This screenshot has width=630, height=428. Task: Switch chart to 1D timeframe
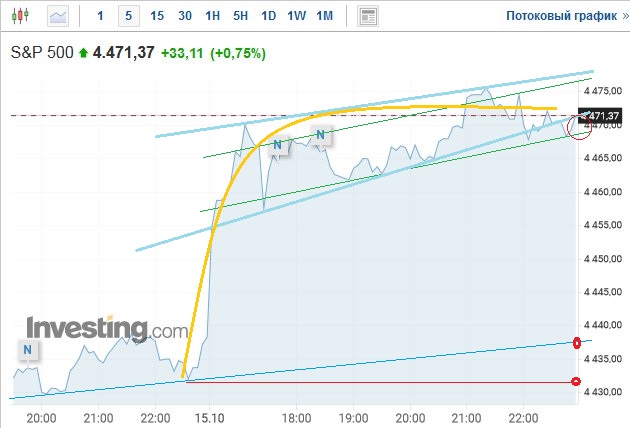click(x=268, y=16)
